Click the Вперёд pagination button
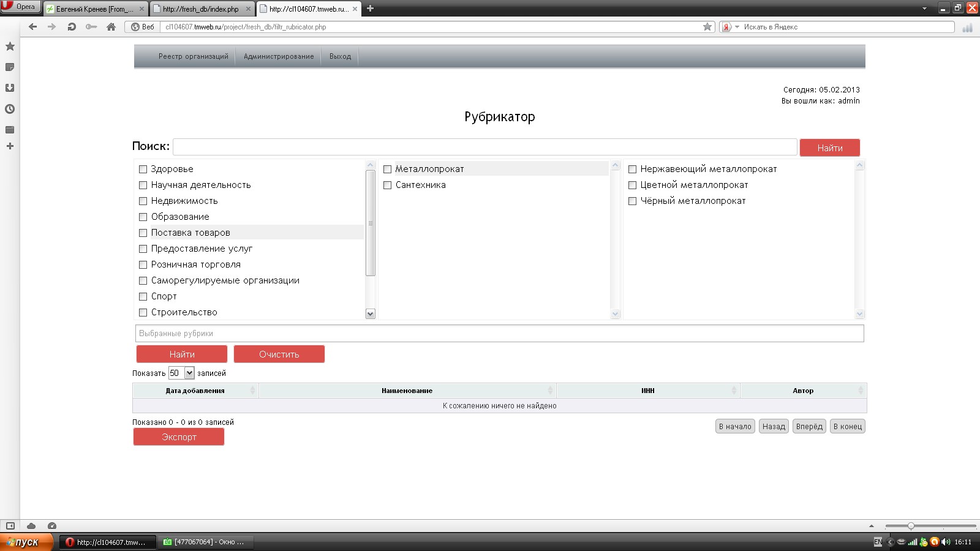This screenshot has width=980, height=551. pyautogui.click(x=809, y=427)
